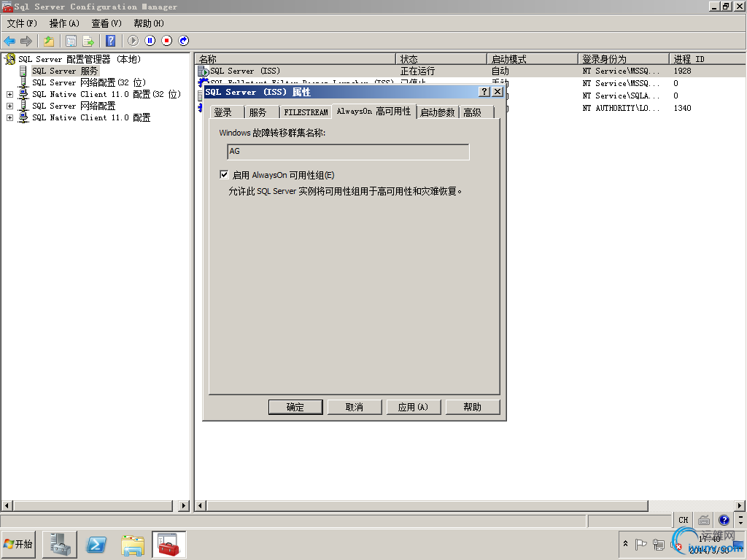Confirm the dialog with 确定
The height and width of the screenshot is (560, 747).
[295, 407]
